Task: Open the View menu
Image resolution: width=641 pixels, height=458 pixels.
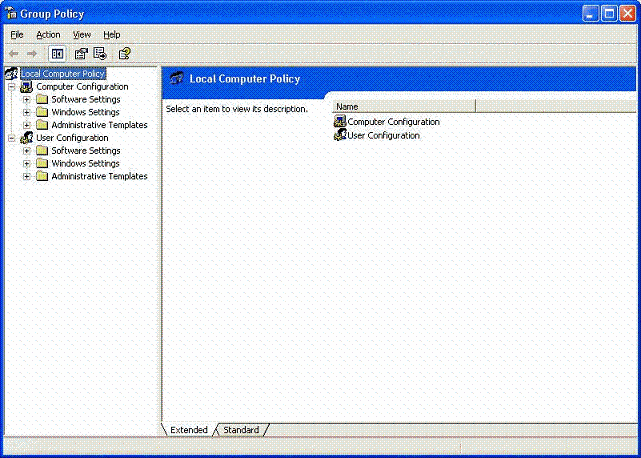Action: 82,35
